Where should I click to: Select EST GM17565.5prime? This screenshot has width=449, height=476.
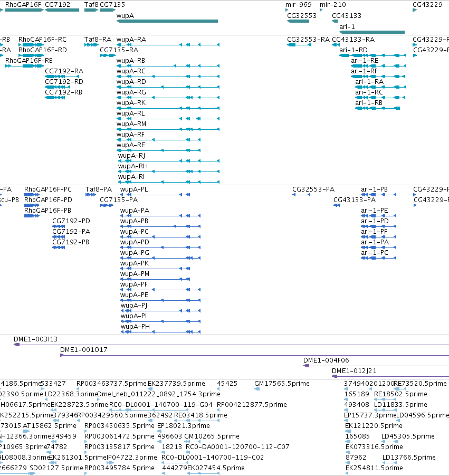(x=282, y=384)
